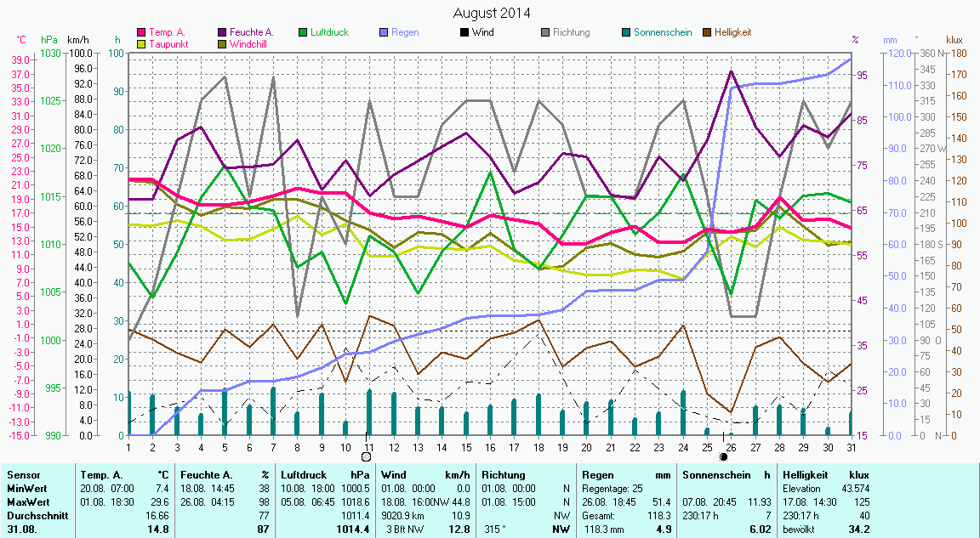
Task: Click the new moon icon at day 26
Action: pyautogui.click(x=724, y=456)
